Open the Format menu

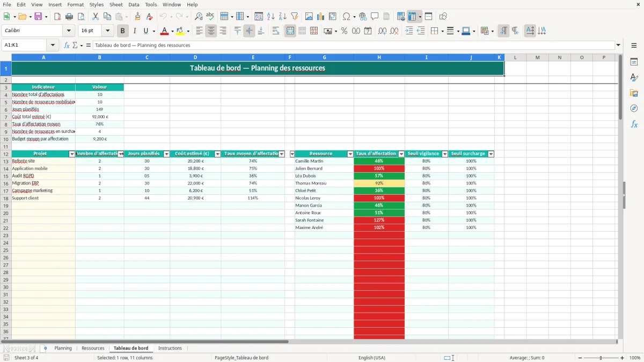[75, 4]
